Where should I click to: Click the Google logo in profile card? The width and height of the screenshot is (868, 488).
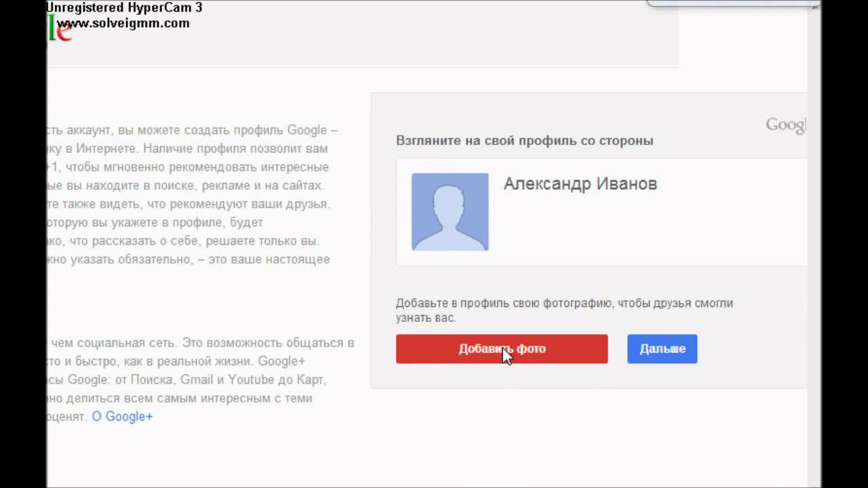coord(786,125)
